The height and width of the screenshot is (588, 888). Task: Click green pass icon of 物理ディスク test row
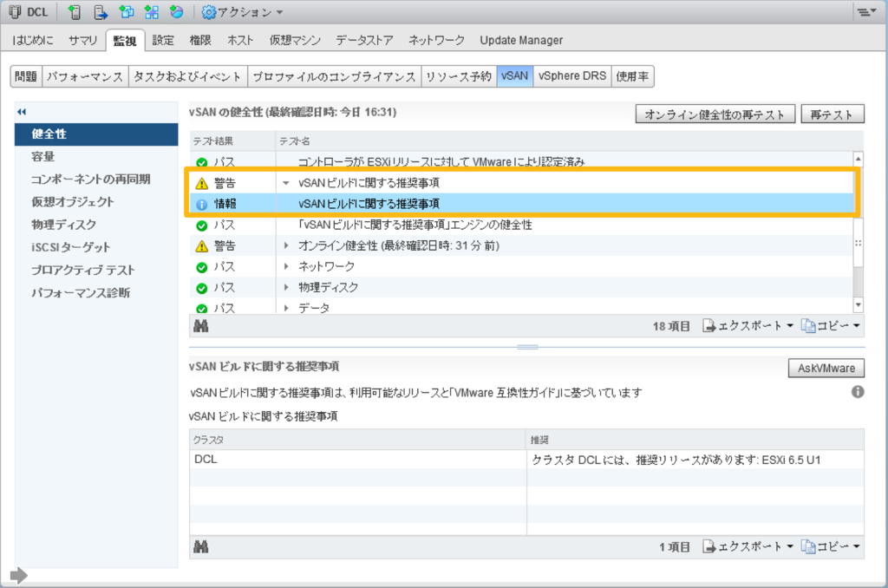(201, 288)
